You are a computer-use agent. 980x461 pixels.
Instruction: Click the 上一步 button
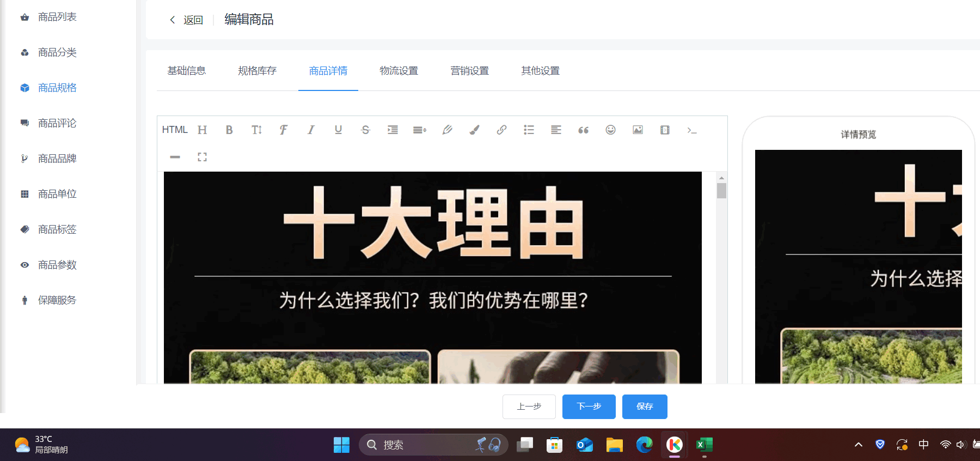tap(529, 407)
